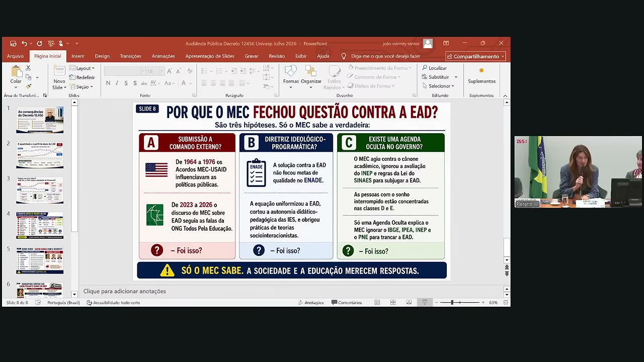644x362 pixels.
Task: Select the Format Painter brush icon
Action: tap(28, 86)
